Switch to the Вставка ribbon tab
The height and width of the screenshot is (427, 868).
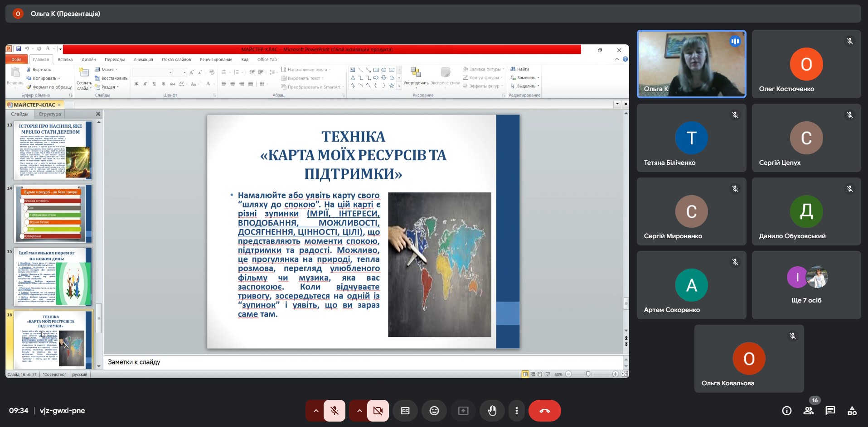click(65, 59)
